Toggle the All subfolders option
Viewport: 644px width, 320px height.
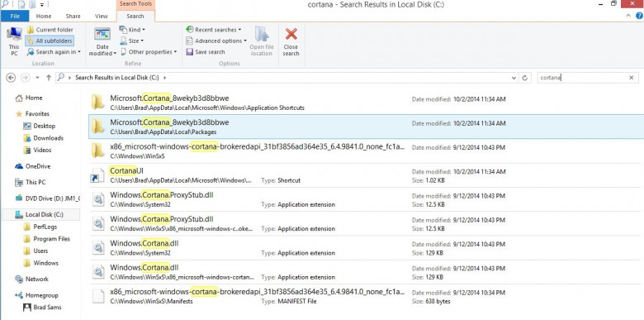[50, 41]
